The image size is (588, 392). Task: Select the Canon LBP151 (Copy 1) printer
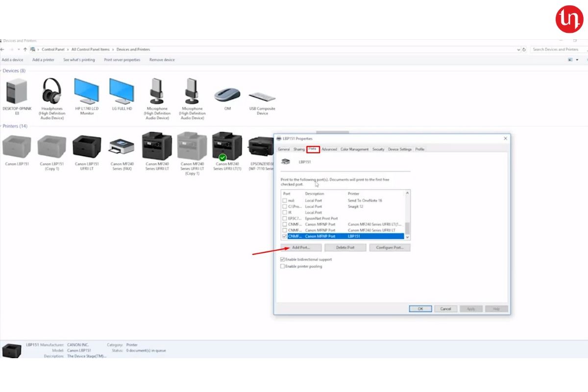tap(52, 146)
